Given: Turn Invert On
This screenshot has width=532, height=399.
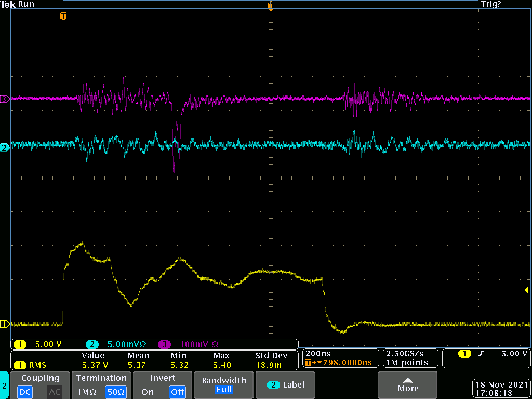Looking at the screenshot, I should point(148,392).
